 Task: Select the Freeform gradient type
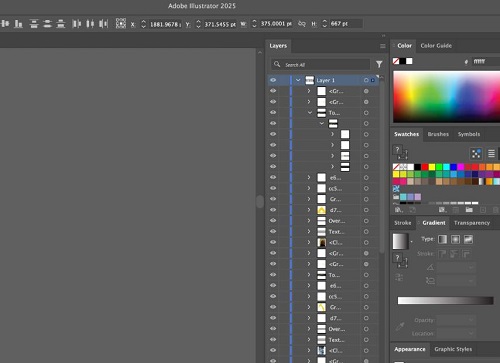point(468,239)
